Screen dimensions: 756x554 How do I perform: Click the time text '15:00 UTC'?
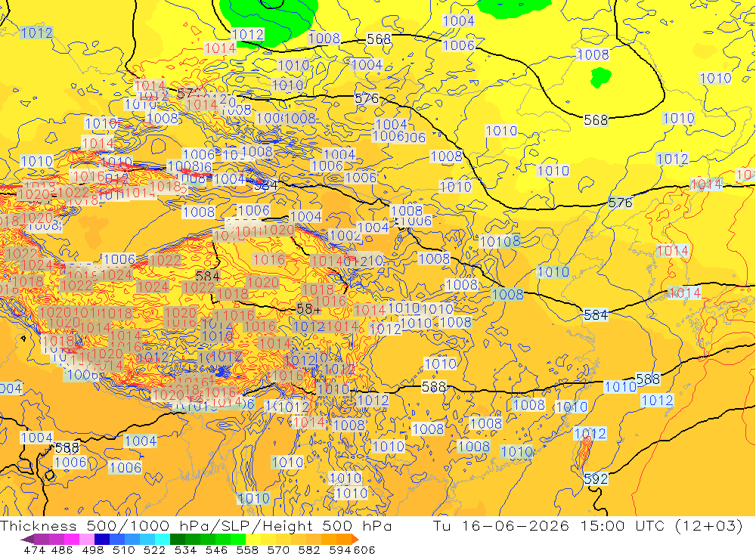(x=622, y=525)
